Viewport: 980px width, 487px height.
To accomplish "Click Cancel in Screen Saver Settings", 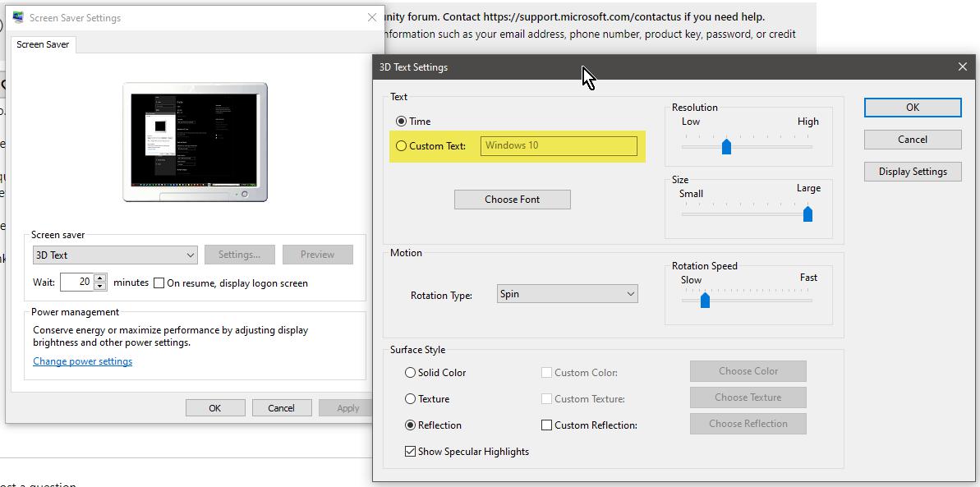I will pyautogui.click(x=281, y=408).
